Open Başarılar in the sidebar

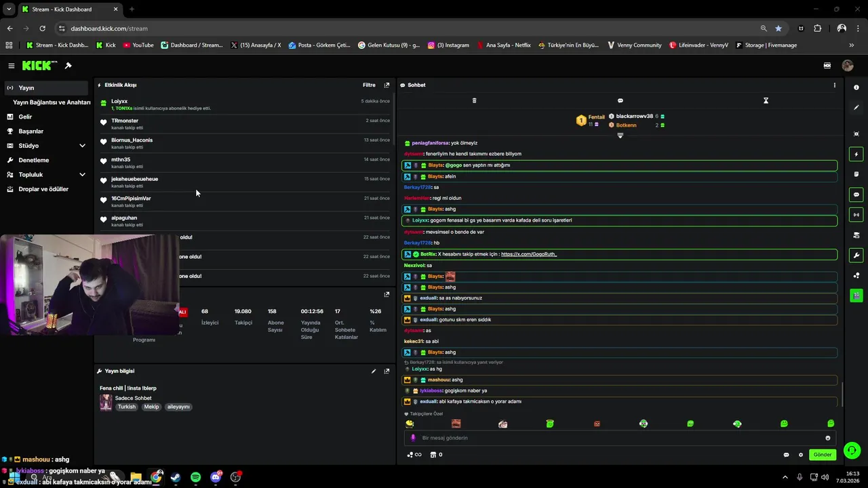click(46, 131)
